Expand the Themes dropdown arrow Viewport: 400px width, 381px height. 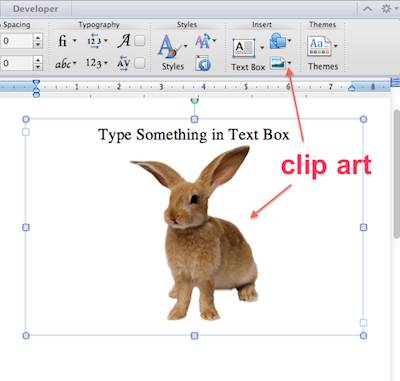[336, 46]
